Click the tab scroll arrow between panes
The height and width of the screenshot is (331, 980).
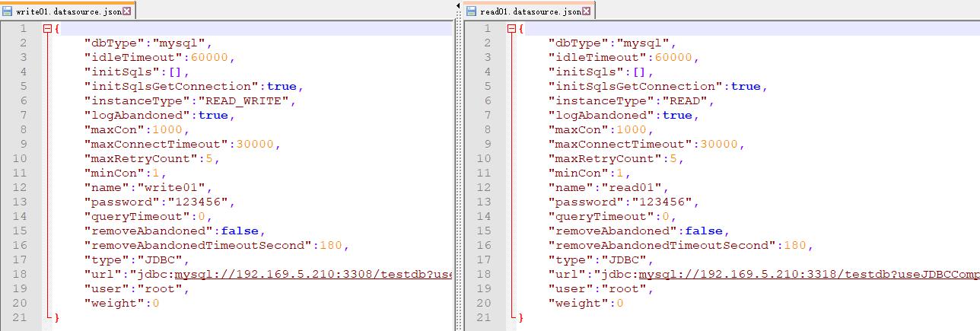tap(458, 6)
